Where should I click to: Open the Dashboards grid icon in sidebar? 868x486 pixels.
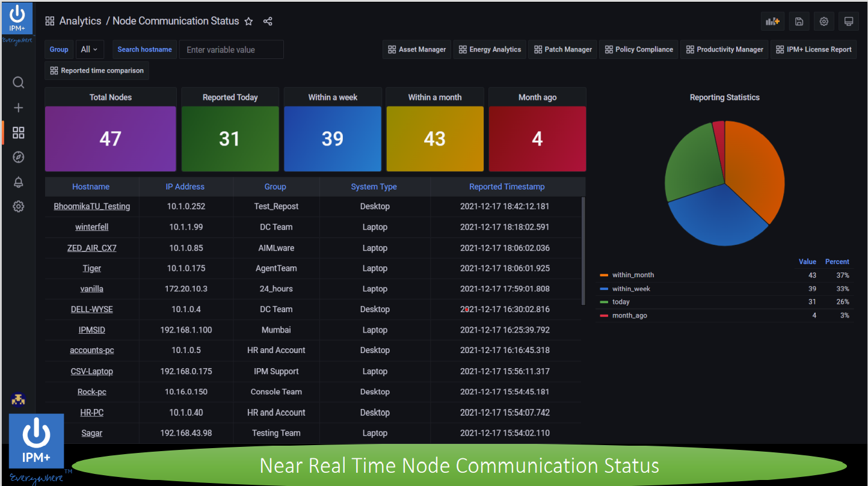[19, 132]
